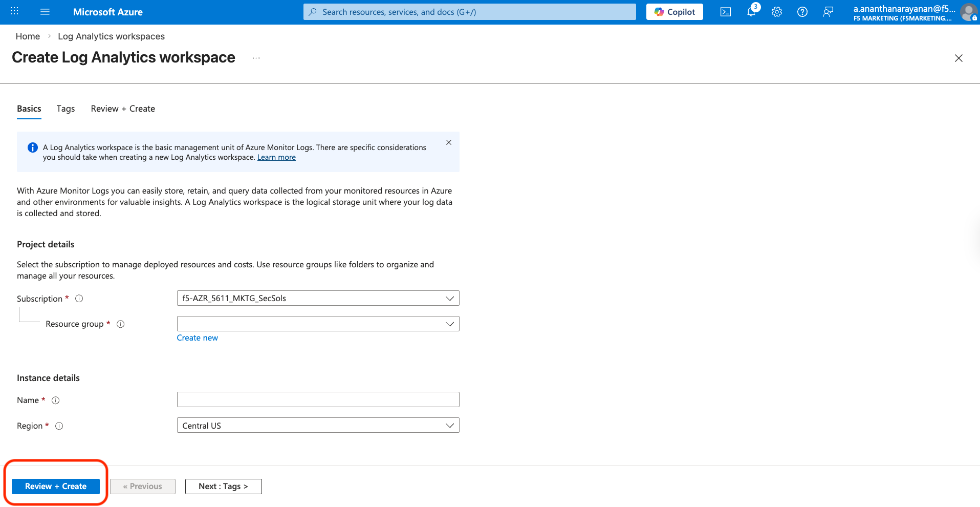Click Create new resource group link
Image resolution: width=980 pixels, height=507 pixels.
[198, 338]
